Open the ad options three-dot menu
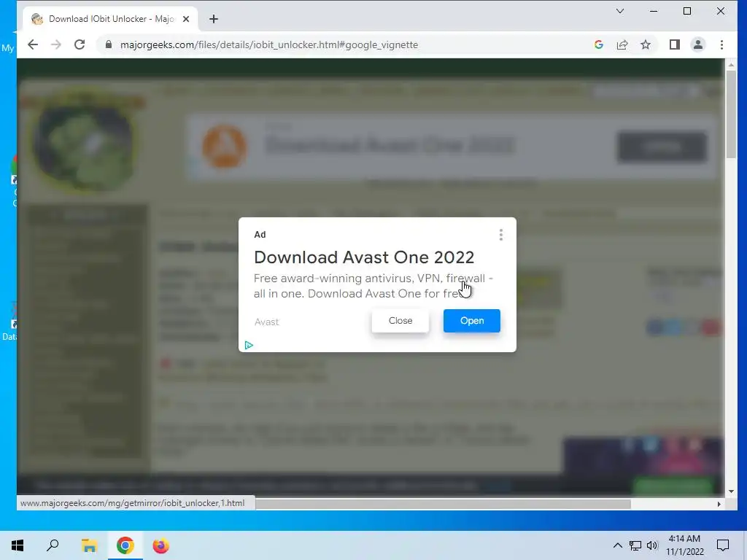The width and height of the screenshot is (747, 560). [x=500, y=235]
